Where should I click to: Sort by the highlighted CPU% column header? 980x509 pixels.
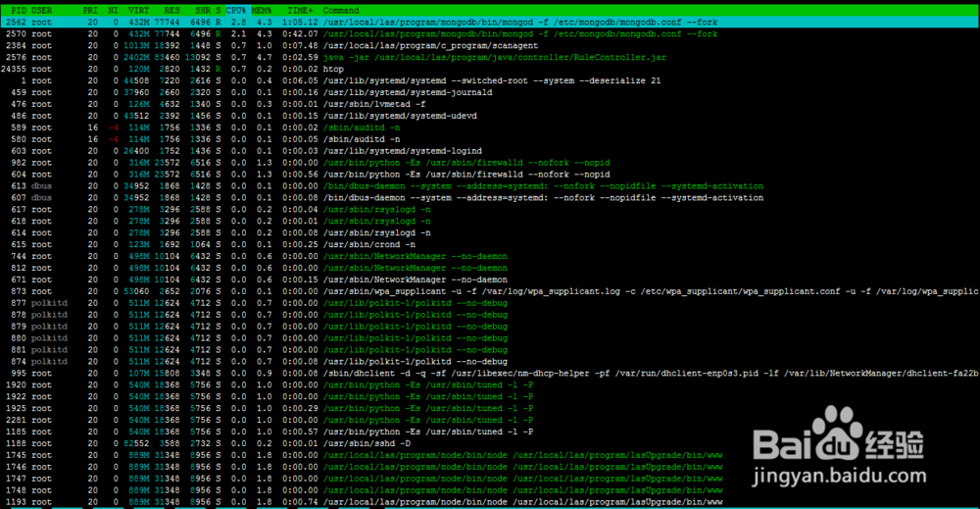click(235, 11)
